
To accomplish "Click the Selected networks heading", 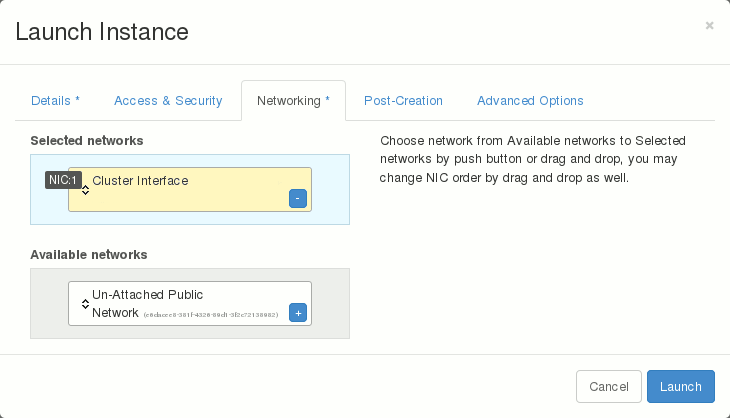I will pos(87,140).
